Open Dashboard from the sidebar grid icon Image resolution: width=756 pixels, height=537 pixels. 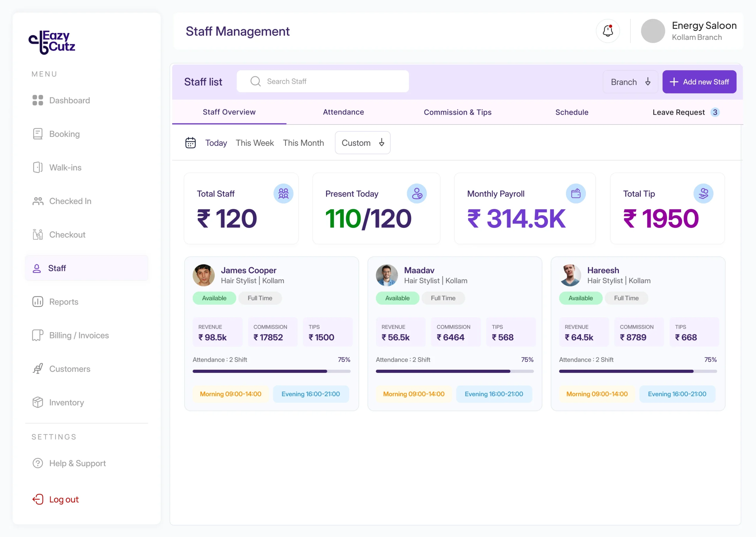tap(38, 100)
